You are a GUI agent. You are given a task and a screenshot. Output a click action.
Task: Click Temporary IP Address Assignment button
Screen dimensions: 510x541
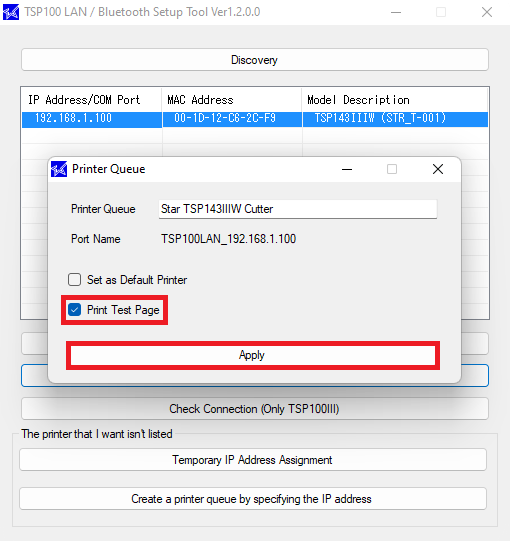(253, 460)
